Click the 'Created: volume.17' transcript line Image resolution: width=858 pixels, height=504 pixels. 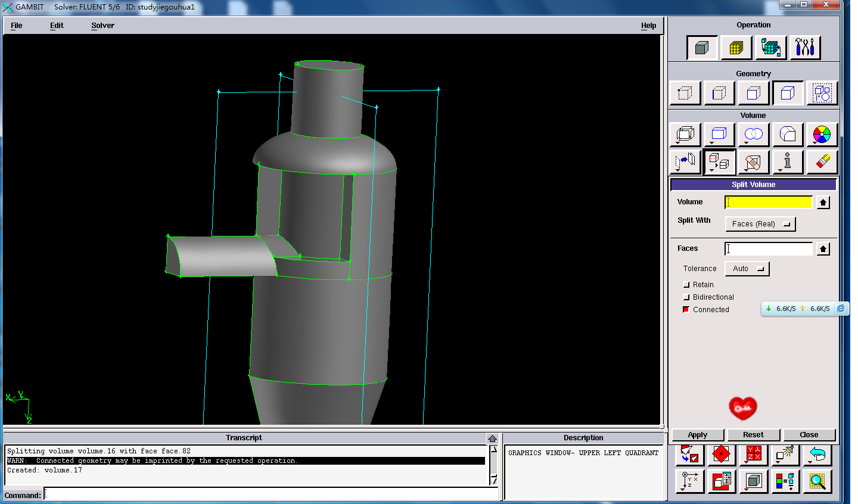(45, 471)
